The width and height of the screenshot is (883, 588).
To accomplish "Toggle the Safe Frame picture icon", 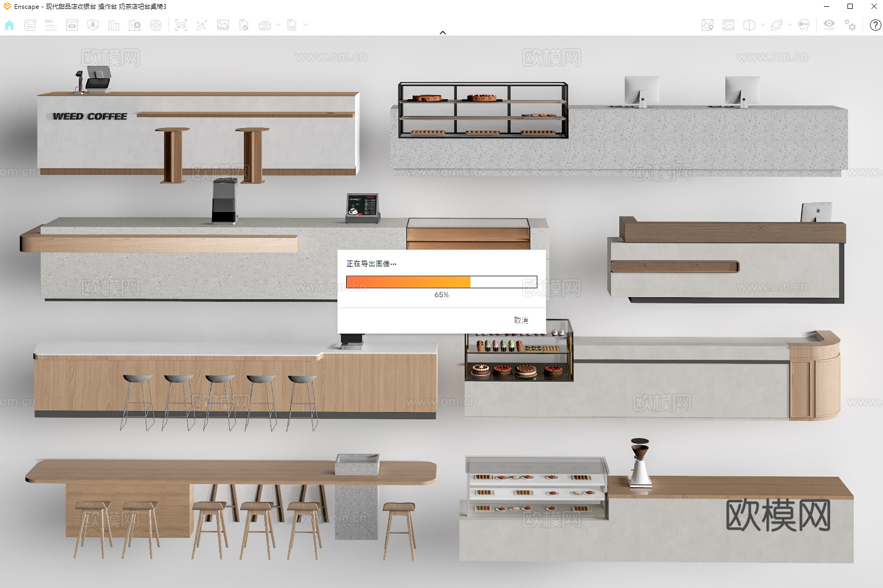I will tap(728, 25).
